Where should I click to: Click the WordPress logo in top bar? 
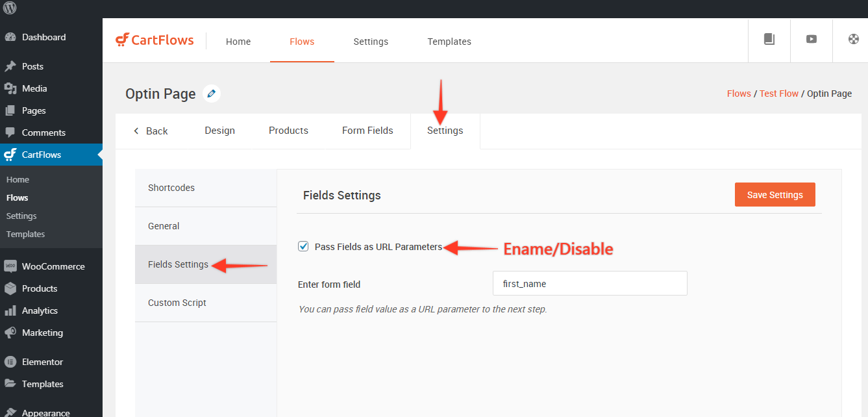8,9
